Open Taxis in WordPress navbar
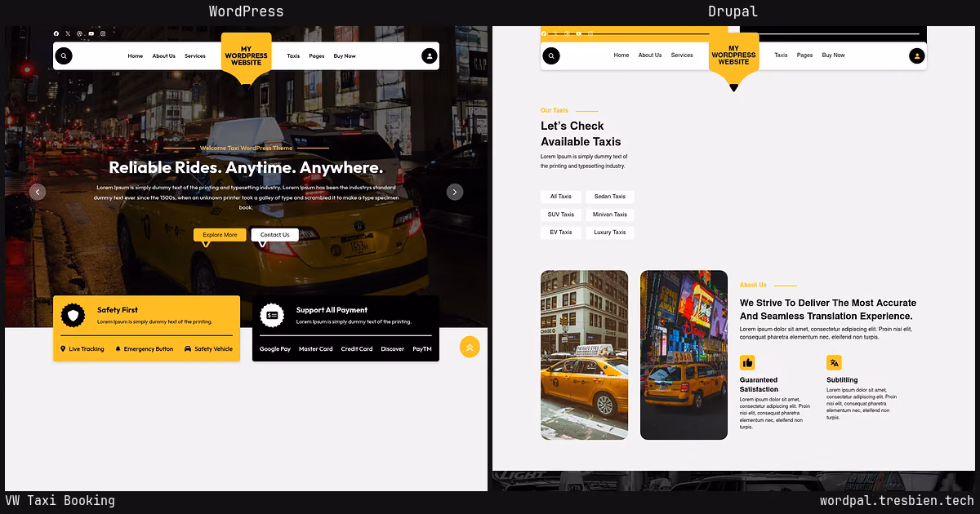980x514 pixels. pyautogui.click(x=293, y=56)
